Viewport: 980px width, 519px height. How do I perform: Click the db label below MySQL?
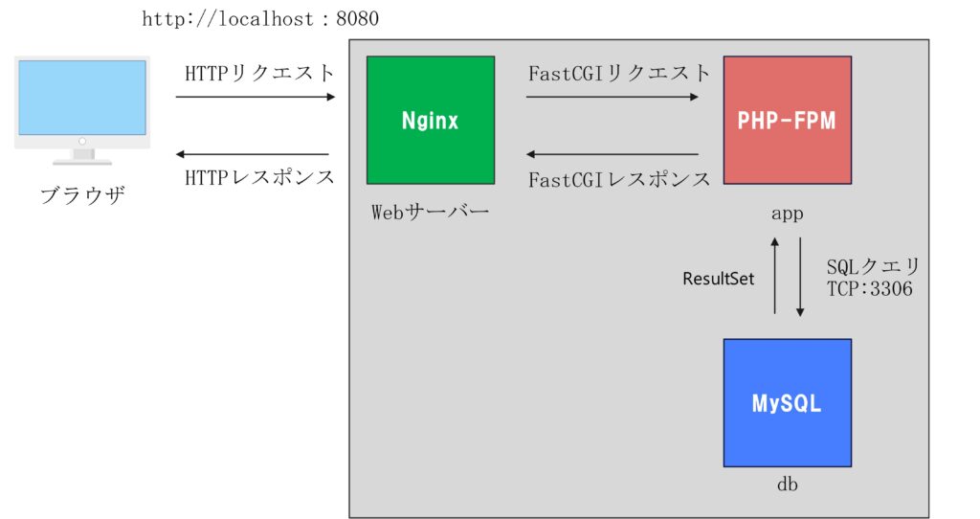[788, 484]
